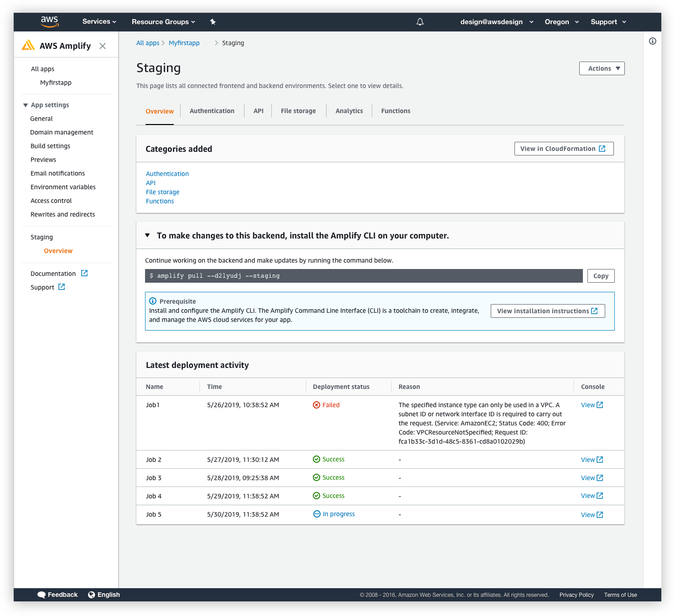Screen dimensions: 675x616
Task: Click the external link icon next to Support in the sidebar
Action: tap(62, 287)
